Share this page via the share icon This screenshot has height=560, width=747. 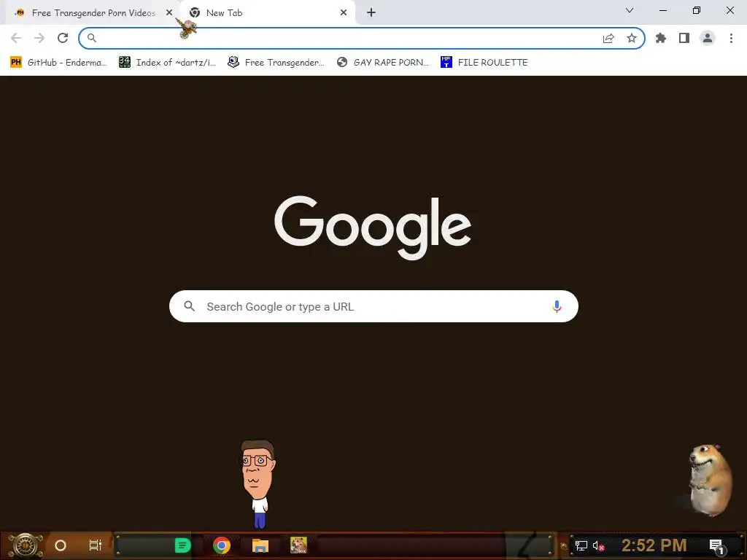608,38
